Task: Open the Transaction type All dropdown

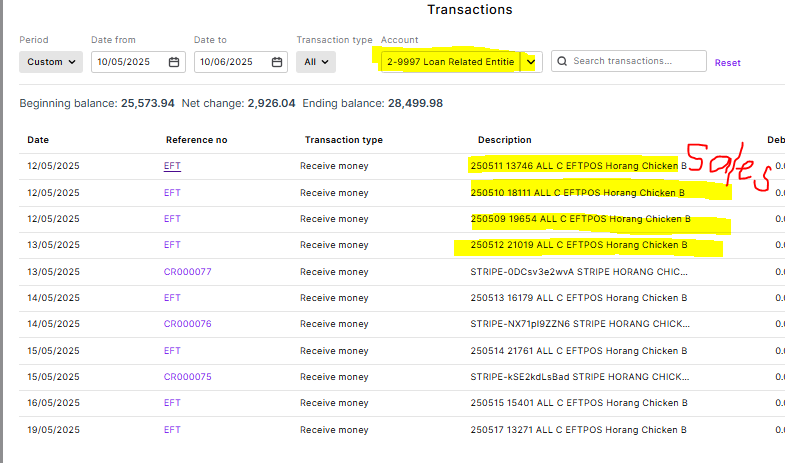Action: point(316,62)
